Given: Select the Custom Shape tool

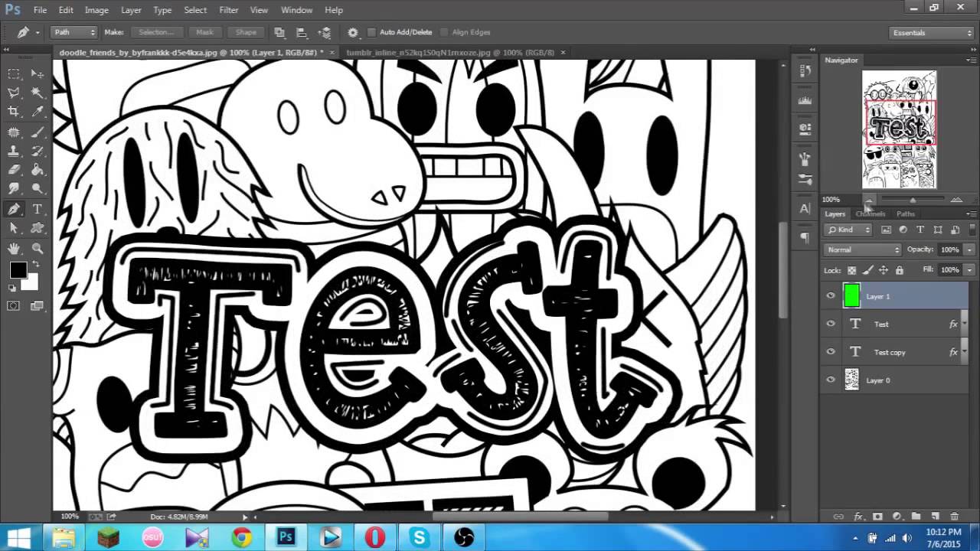Looking at the screenshot, I should point(38,228).
